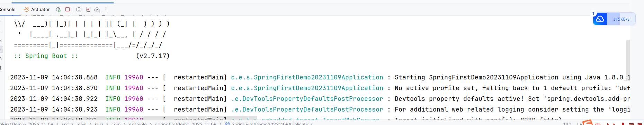Image resolution: width=644 pixels, height=125 pixels.
Task: Click the orange Sogou input method icon
Action: pyautogui.click(x=588, y=123)
